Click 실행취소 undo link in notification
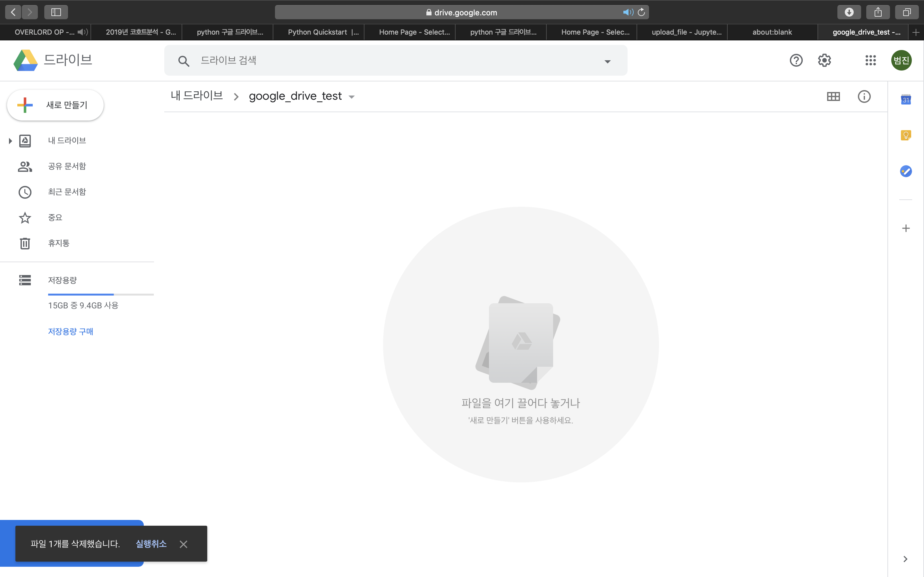 pos(151,543)
